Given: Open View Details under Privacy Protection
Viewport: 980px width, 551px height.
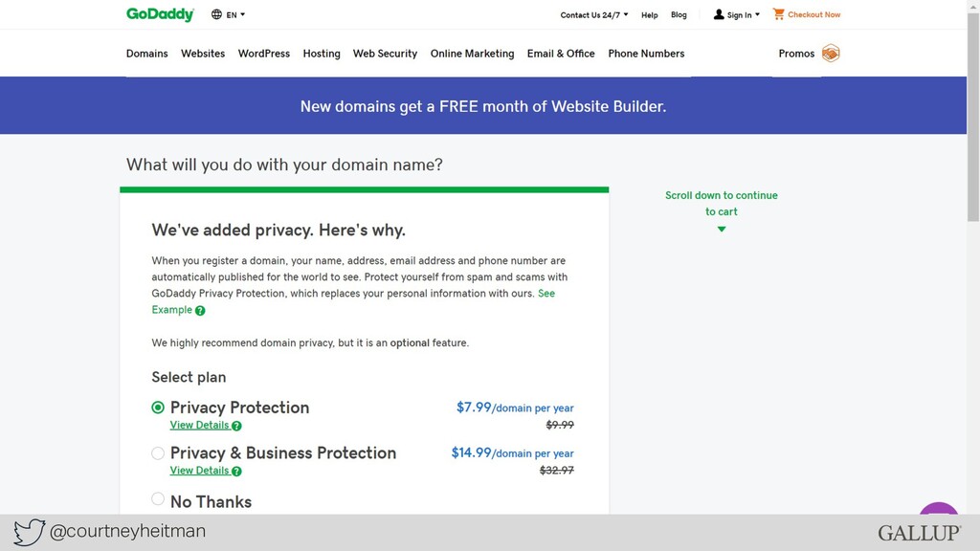Looking at the screenshot, I should tap(199, 425).
